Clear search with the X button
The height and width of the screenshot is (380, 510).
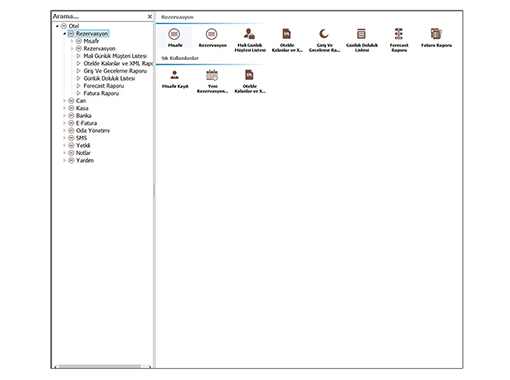click(150, 16)
